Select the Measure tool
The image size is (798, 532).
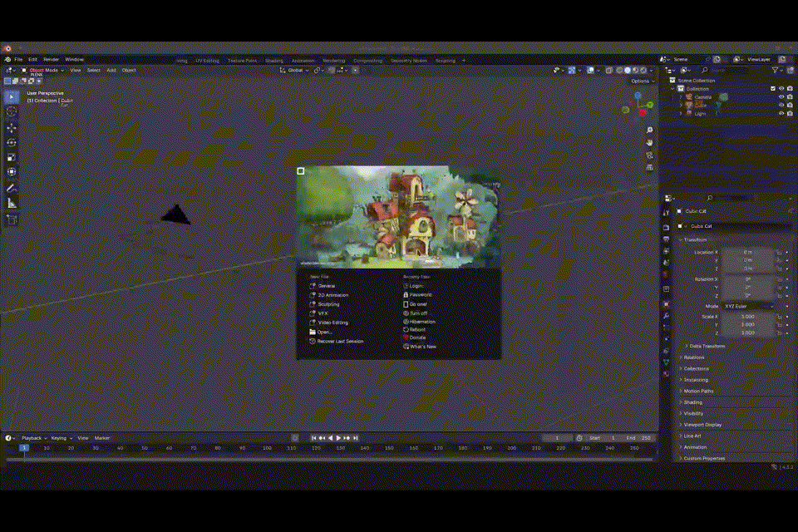[11, 204]
